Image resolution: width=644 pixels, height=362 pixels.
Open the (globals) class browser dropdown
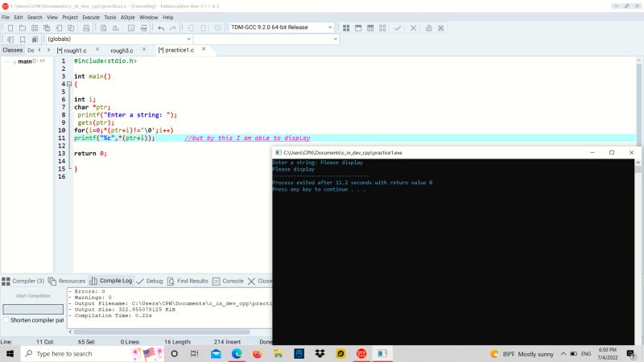[119, 39]
